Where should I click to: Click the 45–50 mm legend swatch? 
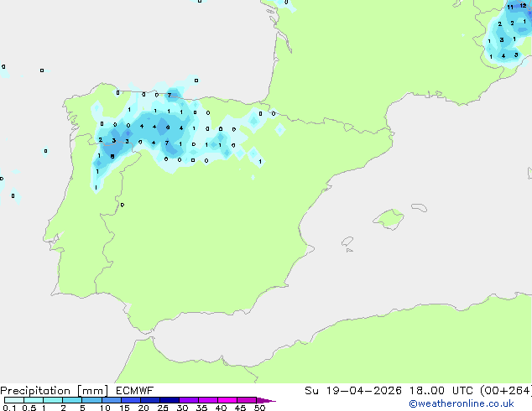[x=247, y=400]
